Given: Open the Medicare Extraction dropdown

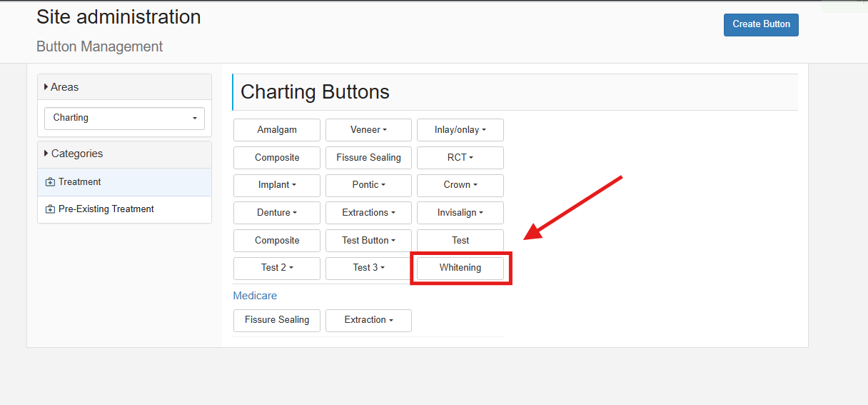Looking at the screenshot, I should [368, 320].
